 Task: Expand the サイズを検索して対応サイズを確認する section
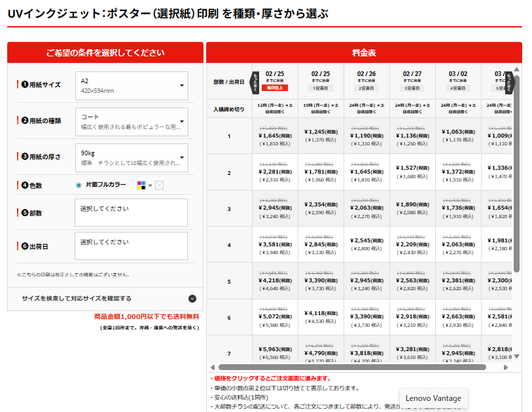point(105,298)
